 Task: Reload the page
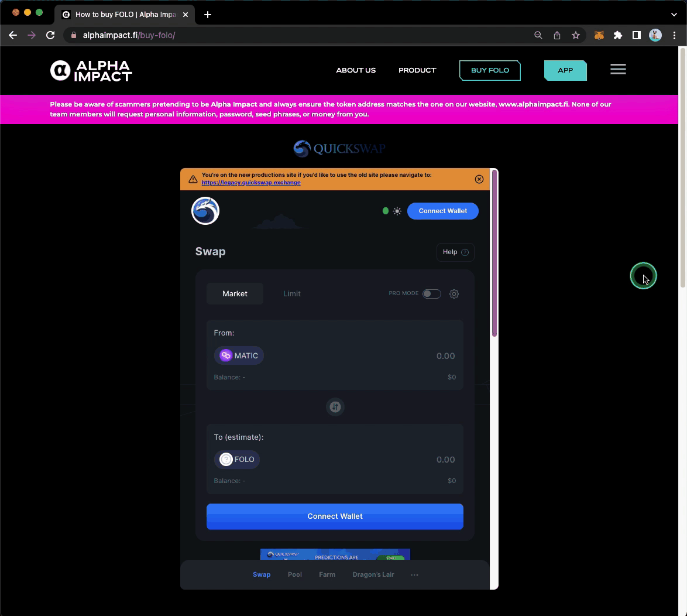coord(50,35)
